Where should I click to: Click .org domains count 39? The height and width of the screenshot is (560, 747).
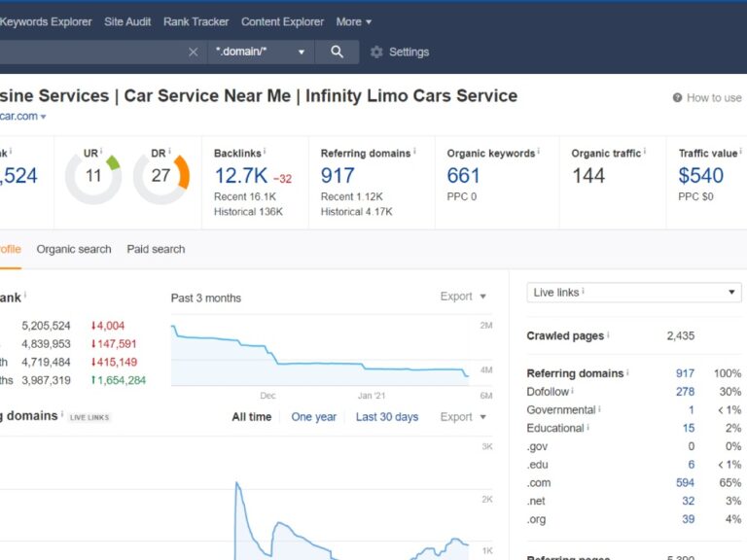pos(688,519)
